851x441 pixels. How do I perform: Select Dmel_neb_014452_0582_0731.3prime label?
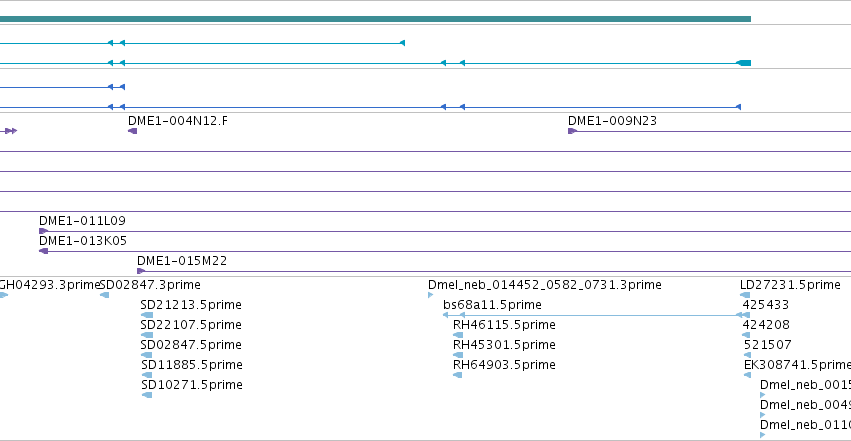coord(545,285)
